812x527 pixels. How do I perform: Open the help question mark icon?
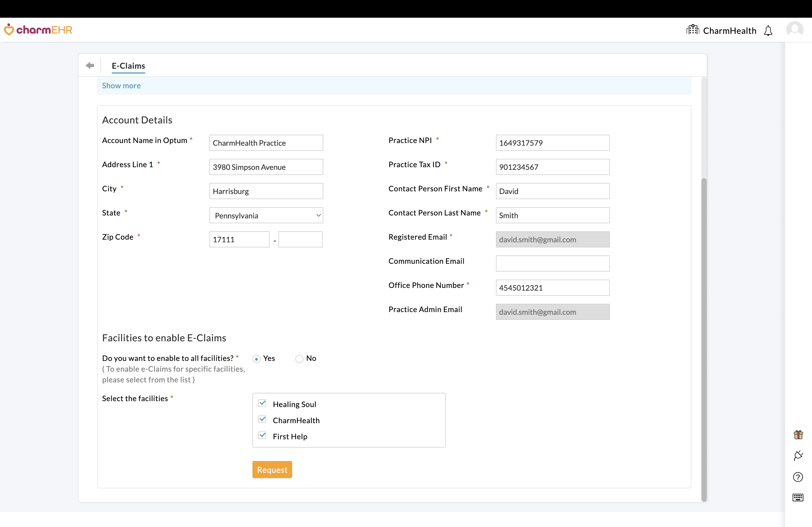798,477
